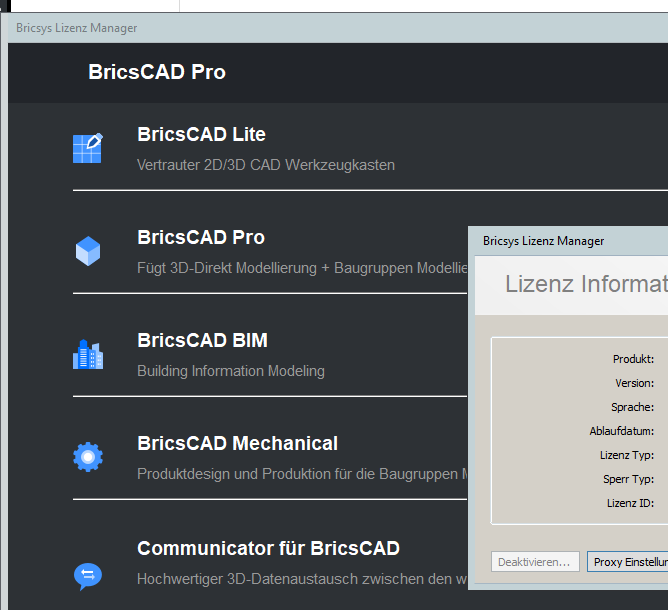Select Communicator für BricsCAD heading
668x610 pixels.
(x=268, y=548)
